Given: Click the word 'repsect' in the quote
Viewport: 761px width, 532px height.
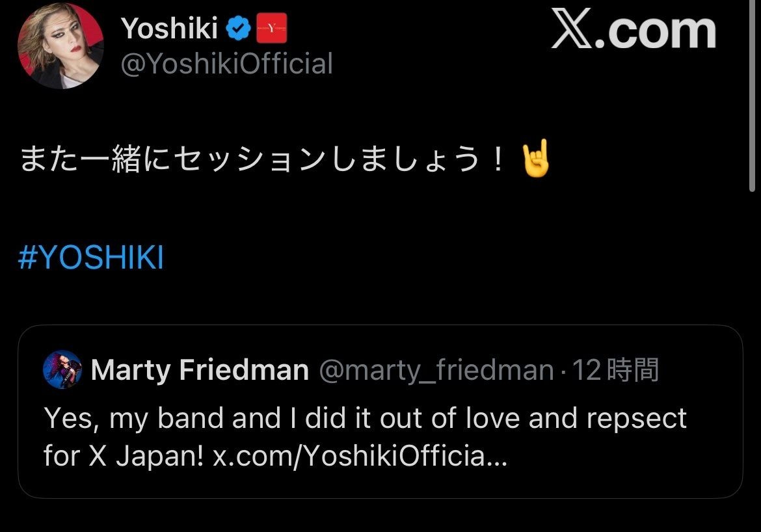Looking at the screenshot, I should tap(636, 418).
